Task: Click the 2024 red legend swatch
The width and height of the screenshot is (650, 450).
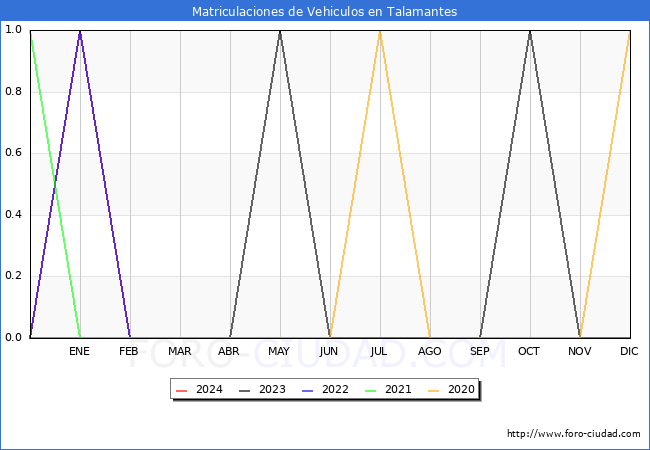Action: pyautogui.click(x=182, y=390)
